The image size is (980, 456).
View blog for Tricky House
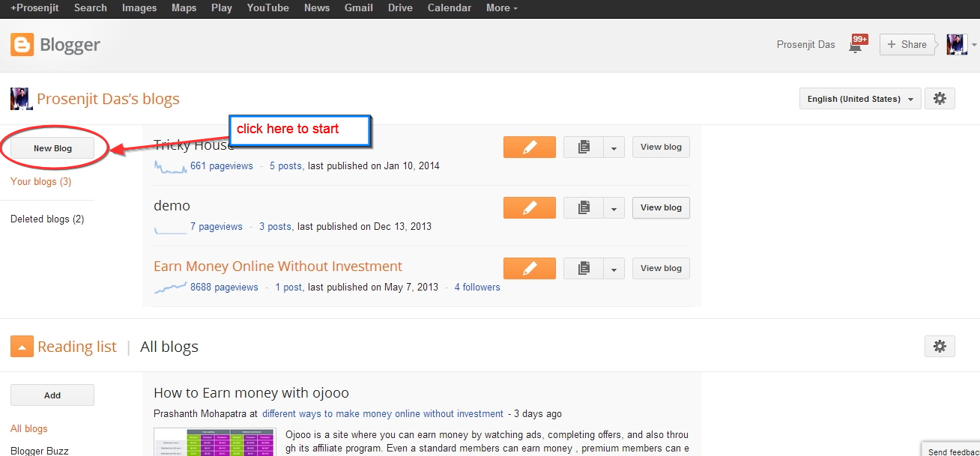coord(661,147)
